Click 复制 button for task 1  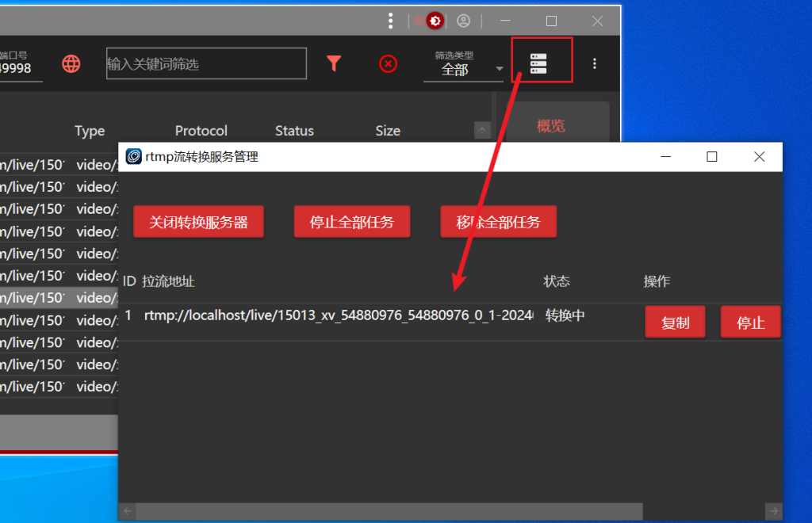coord(676,323)
